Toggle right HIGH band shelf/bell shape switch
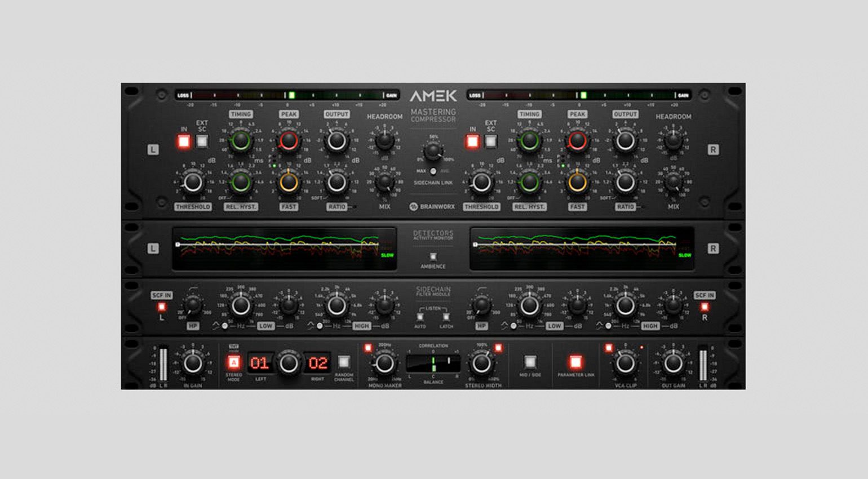This screenshot has width=868, height=479. tap(608, 326)
